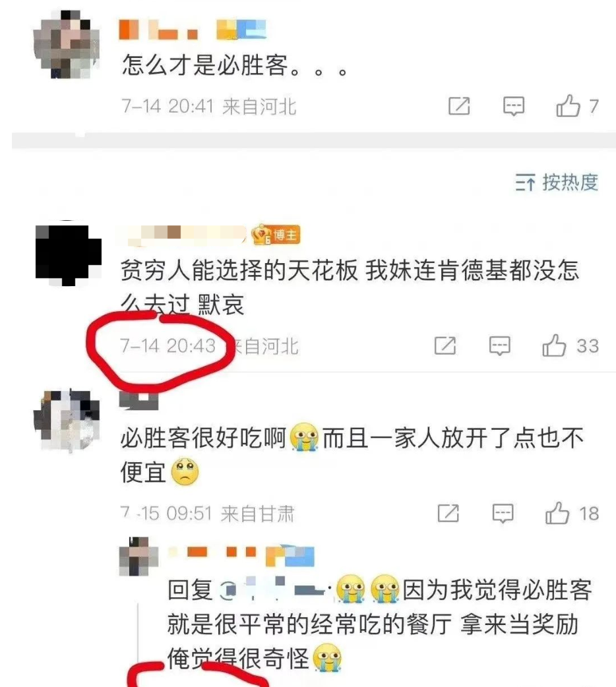This screenshot has height=687, width=616.
Task: Open the top commenter's pixelated avatar
Action: pyautogui.click(x=67, y=44)
